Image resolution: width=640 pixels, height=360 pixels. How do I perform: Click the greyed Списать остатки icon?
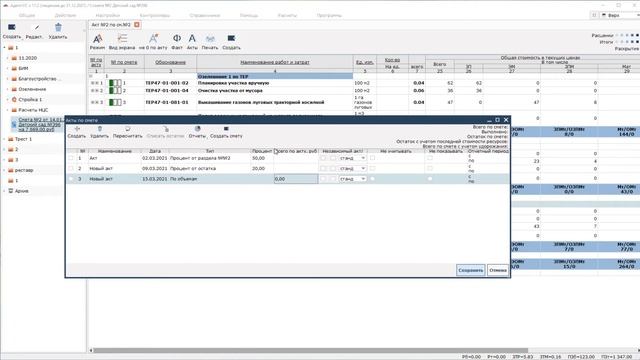(x=166, y=129)
